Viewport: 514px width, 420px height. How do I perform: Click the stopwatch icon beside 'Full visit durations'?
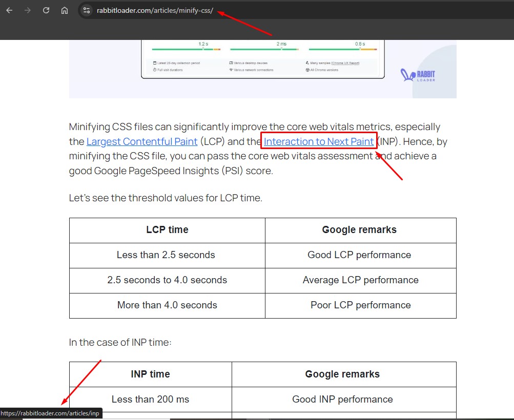[x=154, y=70]
